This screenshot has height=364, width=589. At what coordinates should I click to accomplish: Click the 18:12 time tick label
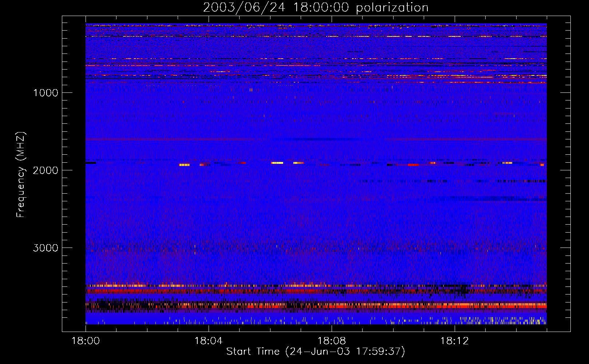pyautogui.click(x=455, y=341)
